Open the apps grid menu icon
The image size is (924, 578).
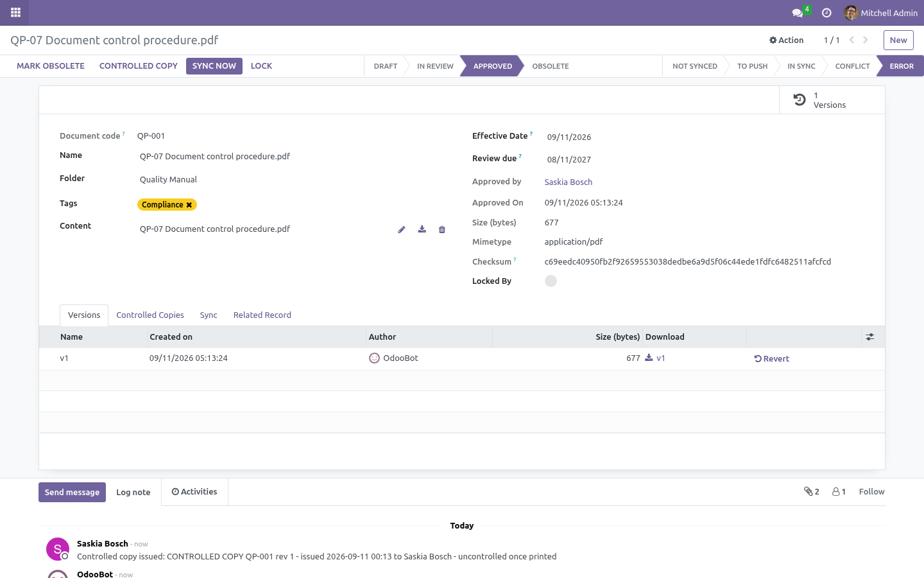click(x=15, y=12)
